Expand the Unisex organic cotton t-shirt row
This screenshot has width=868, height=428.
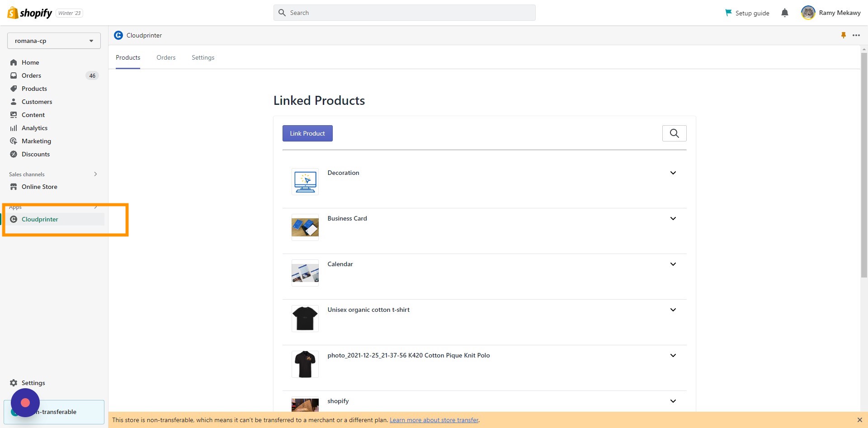pyautogui.click(x=673, y=310)
